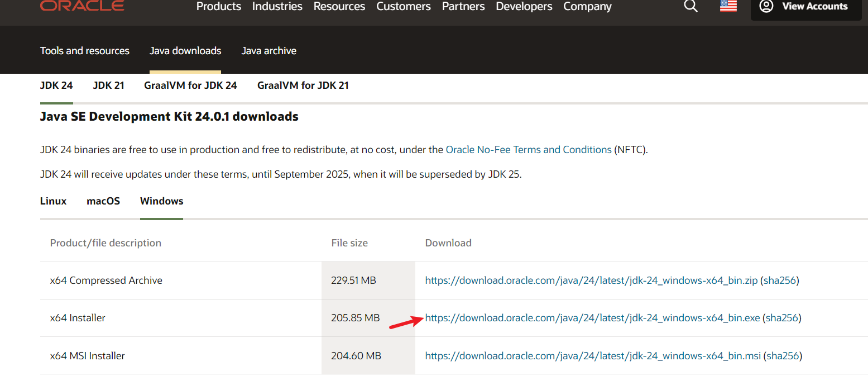Download the x64 MSI Installer link
Image resolution: width=868 pixels, height=385 pixels.
coord(593,356)
